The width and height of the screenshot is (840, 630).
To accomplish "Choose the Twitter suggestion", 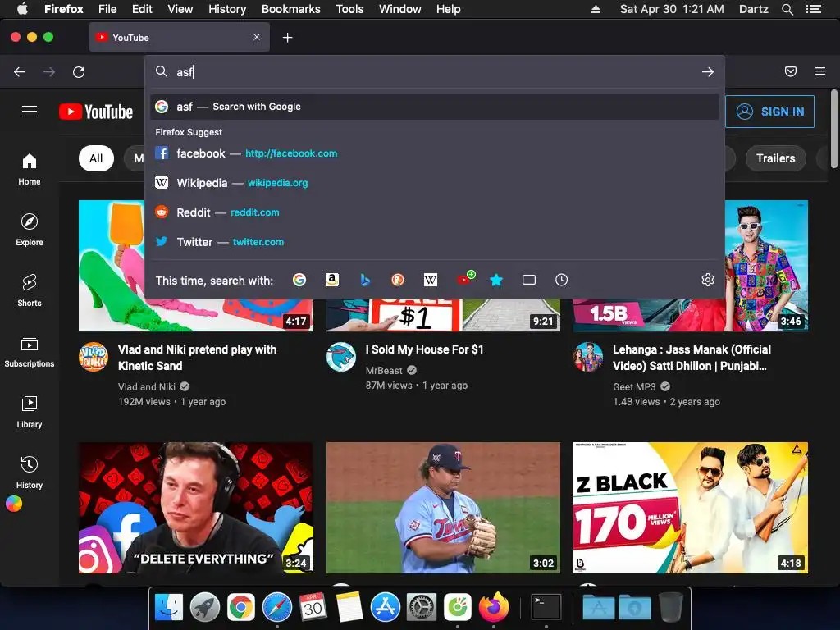I will point(435,242).
